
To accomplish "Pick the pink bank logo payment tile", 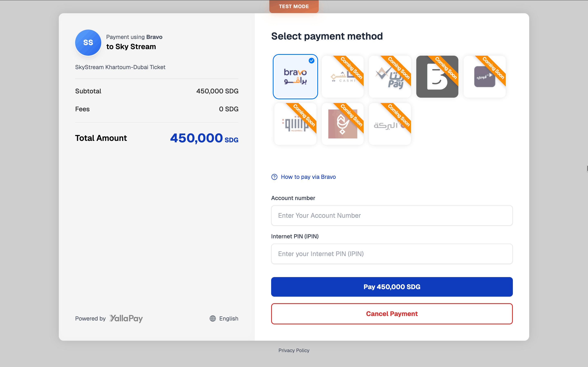I will coord(342,124).
